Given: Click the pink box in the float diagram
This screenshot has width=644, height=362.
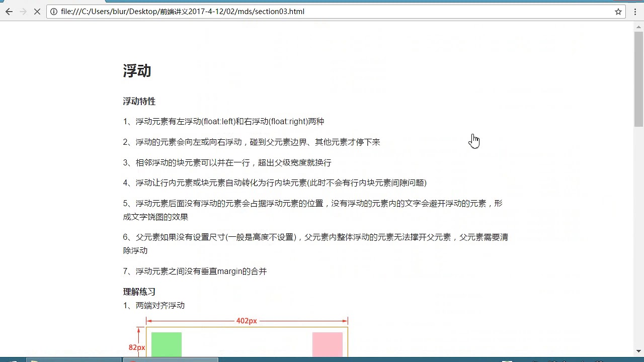Looking at the screenshot, I should pos(328,344).
